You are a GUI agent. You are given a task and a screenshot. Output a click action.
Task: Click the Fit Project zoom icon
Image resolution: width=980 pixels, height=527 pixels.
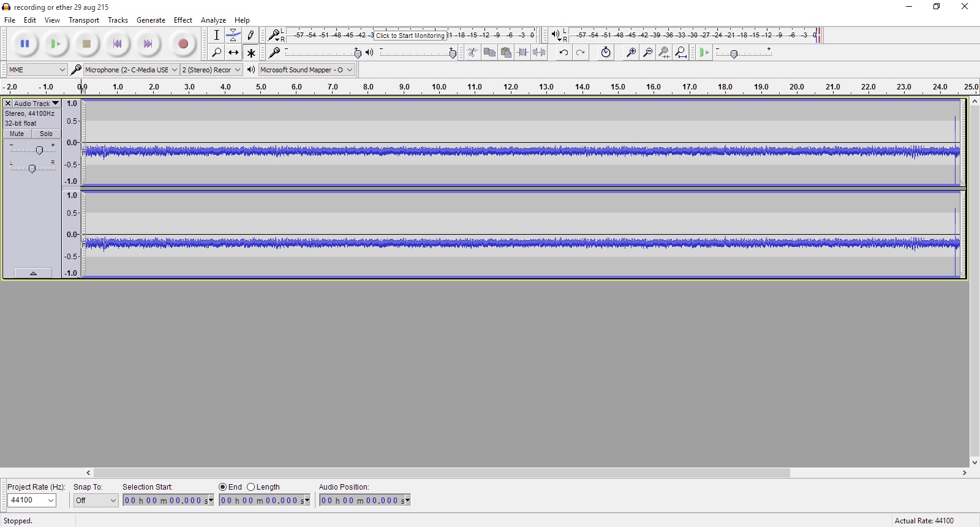tap(680, 53)
